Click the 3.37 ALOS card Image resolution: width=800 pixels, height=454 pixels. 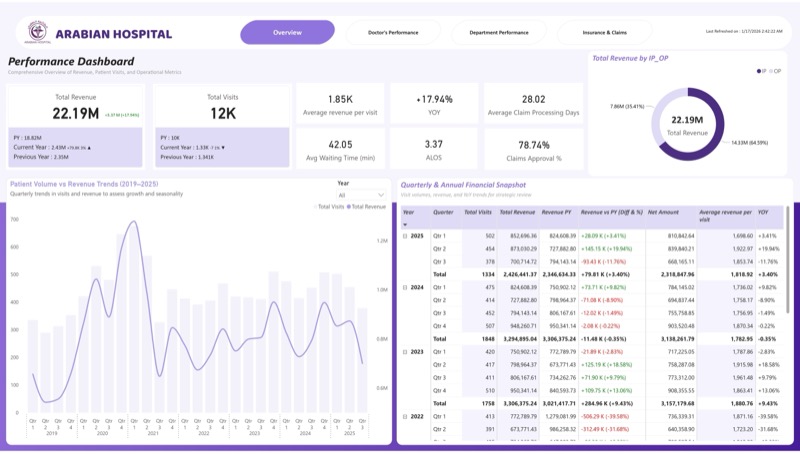coord(434,149)
